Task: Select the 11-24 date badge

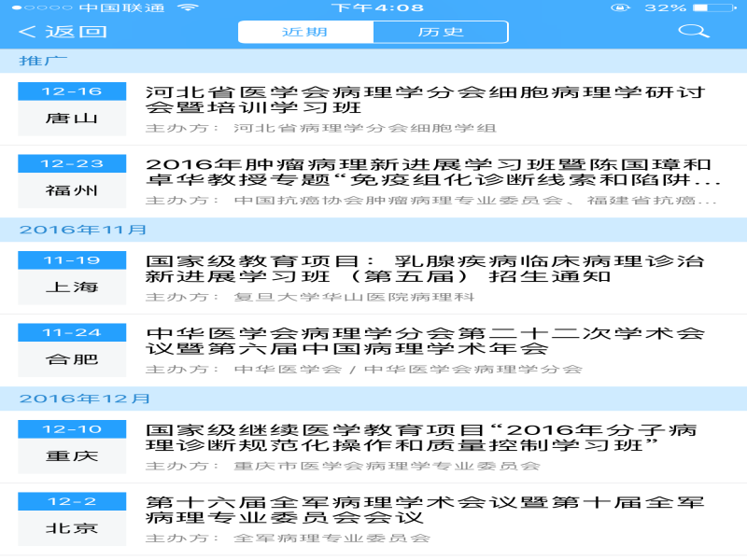Action: coord(72,333)
